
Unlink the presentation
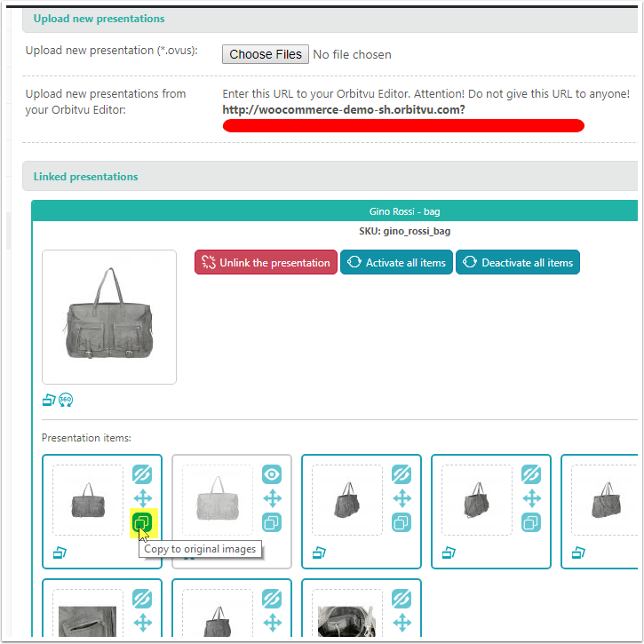tap(266, 262)
